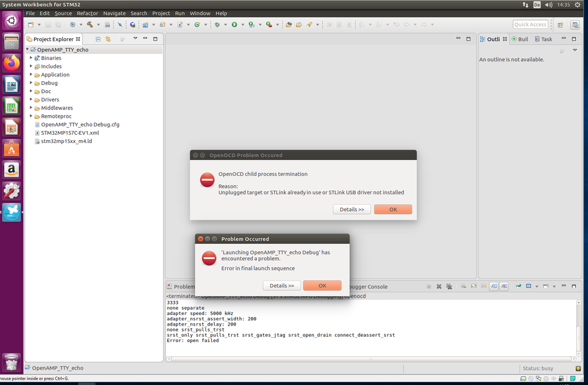
Task: Open the Project menu
Action: (x=161, y=13)
